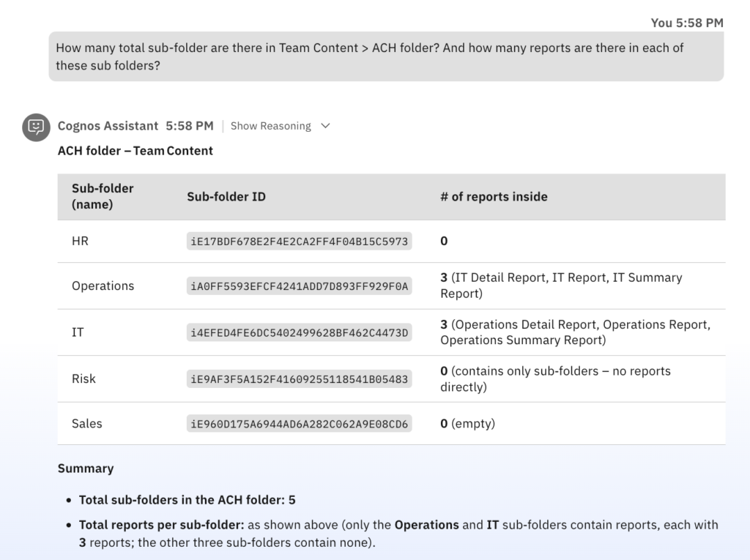Viewport: 750px width, 560px height.
Task: Expand the Show Reasoning chevron
Action: [326, 126]
